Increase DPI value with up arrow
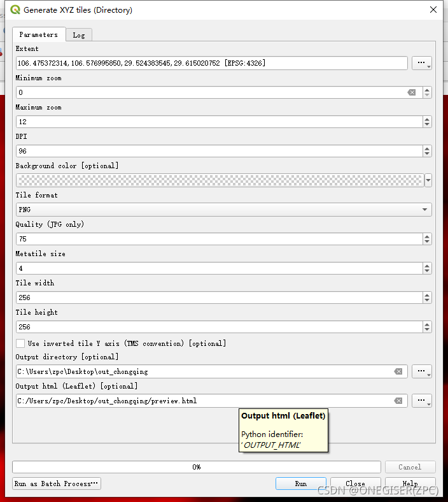448x502 pixels. click(x=427, y=148)
